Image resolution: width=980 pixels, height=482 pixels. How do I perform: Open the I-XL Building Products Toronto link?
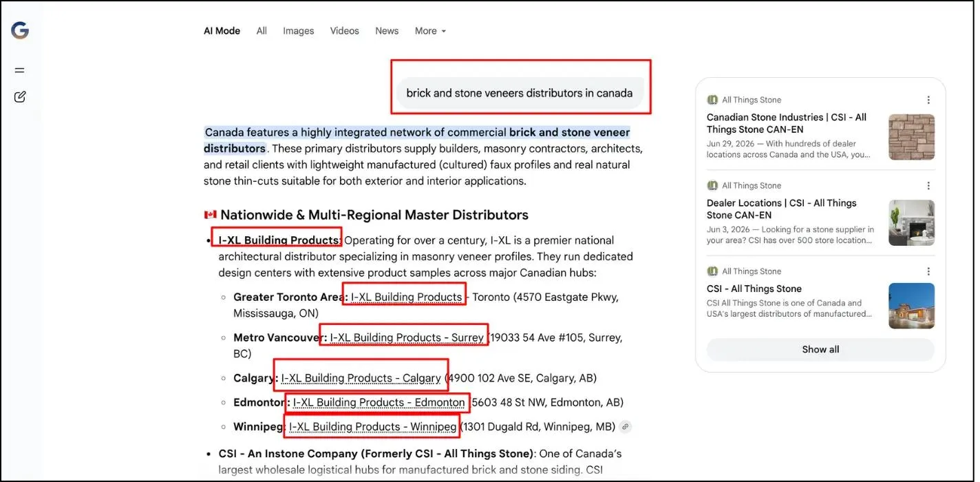tap(406, 297)
